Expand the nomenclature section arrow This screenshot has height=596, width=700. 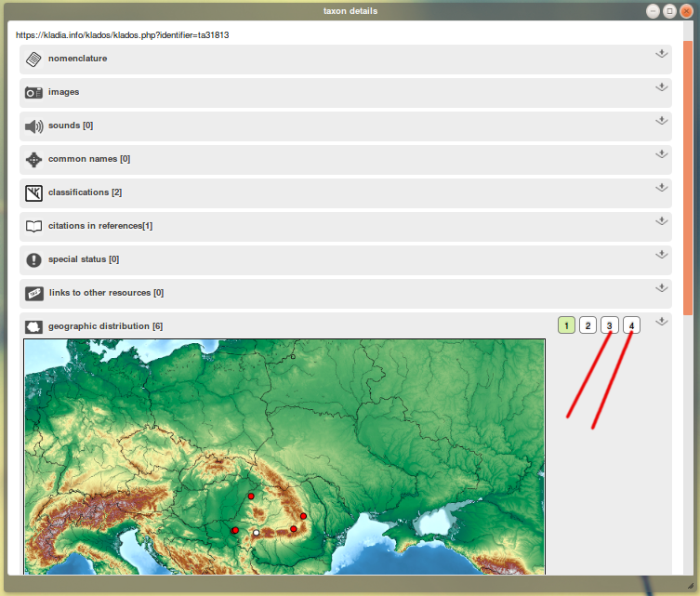661,54
